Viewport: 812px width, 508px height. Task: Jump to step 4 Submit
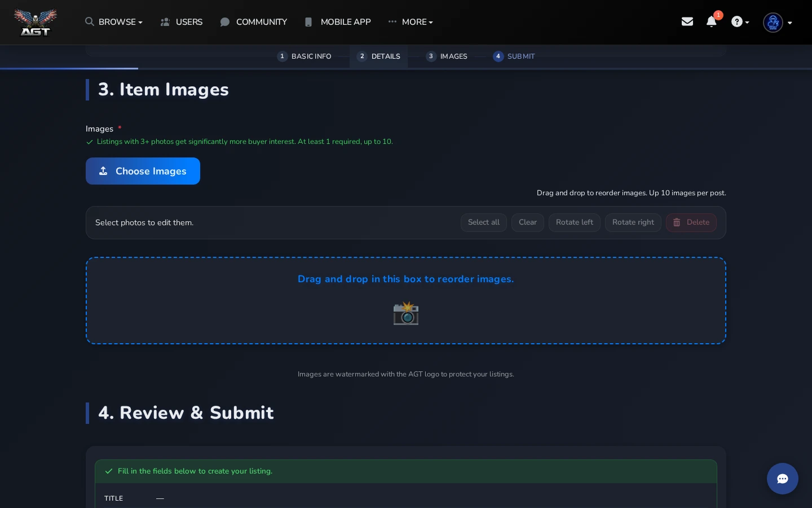click(x=514, y=56)
